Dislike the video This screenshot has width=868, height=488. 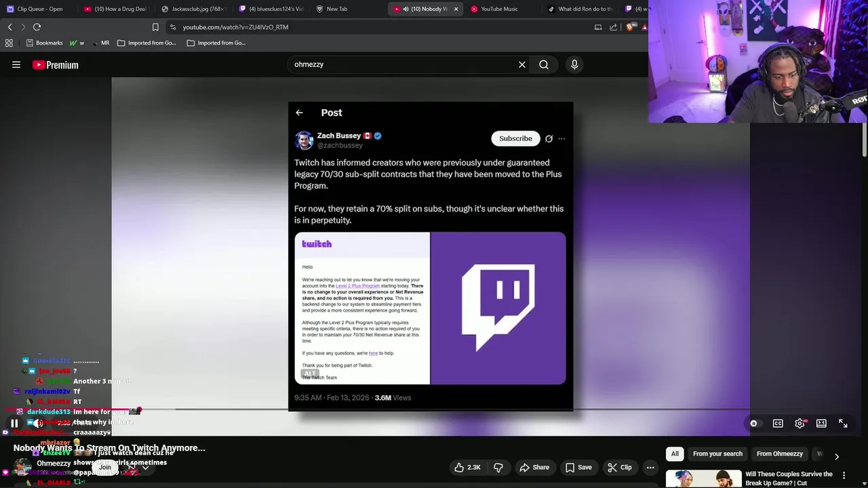pos(498,467)
